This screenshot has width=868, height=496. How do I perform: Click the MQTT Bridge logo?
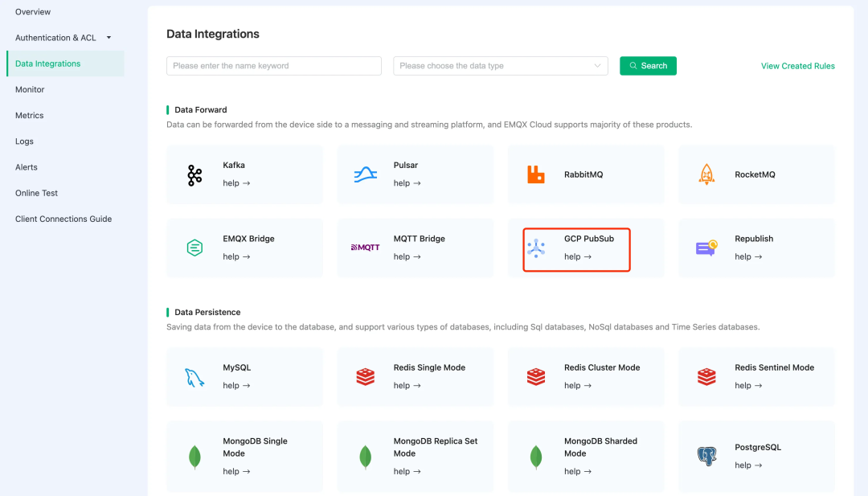(x=365, y=248)
